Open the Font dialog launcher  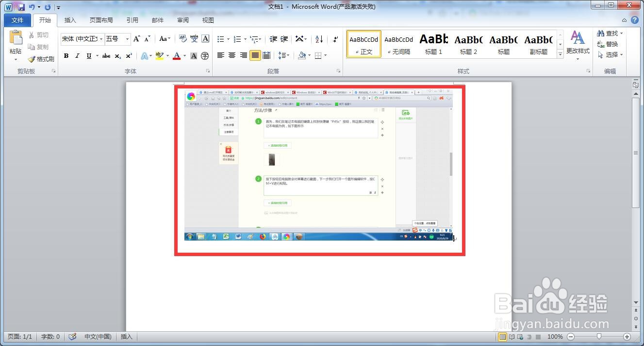click(x=208, y=71)
